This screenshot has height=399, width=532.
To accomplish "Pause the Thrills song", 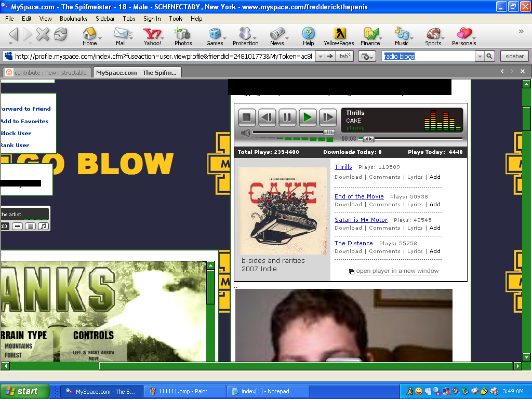I will pos(287,117).
